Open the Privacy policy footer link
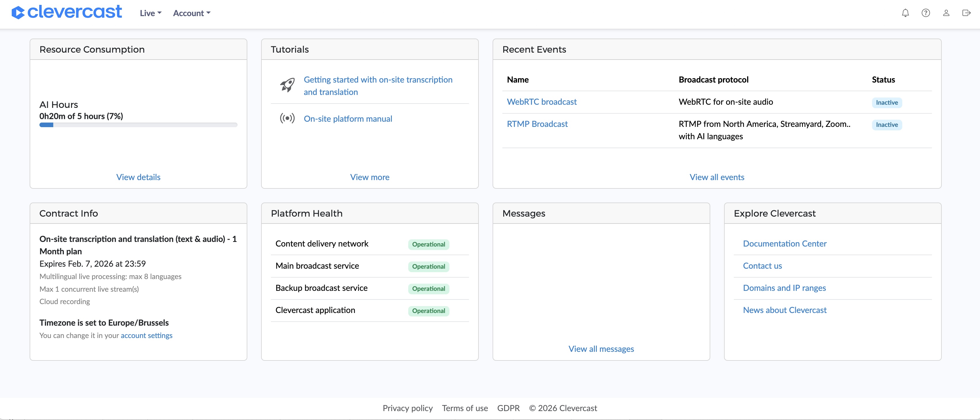980x420 pixels. coord(407,408)
